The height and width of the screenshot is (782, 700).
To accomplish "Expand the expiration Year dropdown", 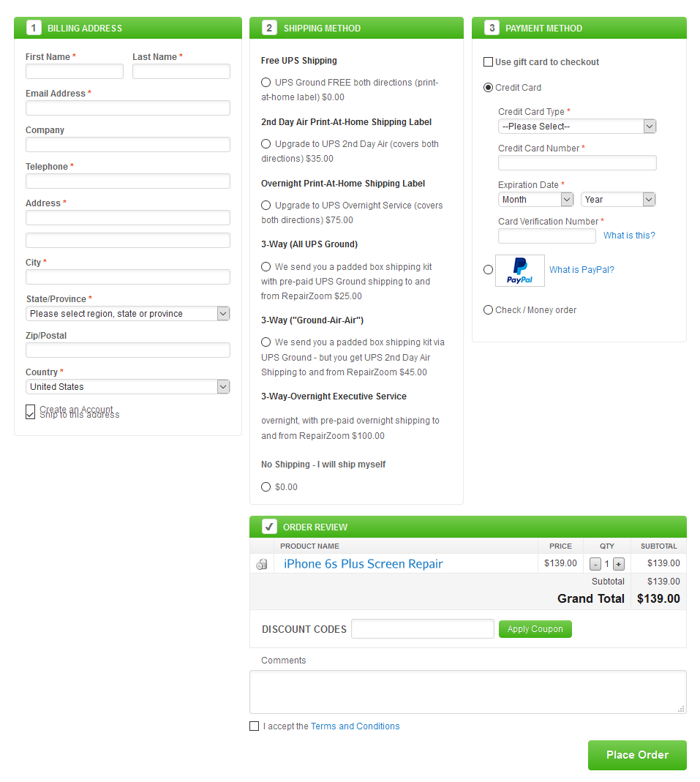I will [x=618, y=200].
